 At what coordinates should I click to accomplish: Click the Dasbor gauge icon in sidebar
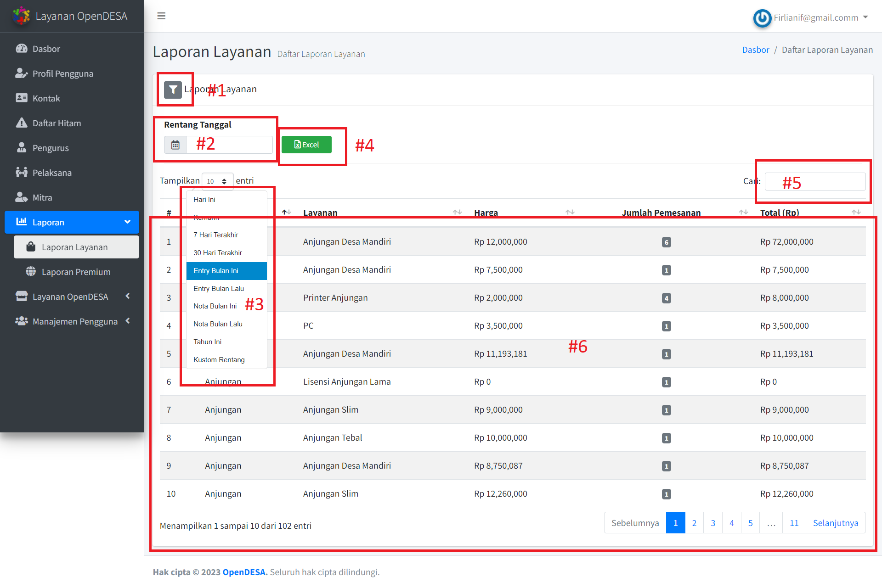click(22, 49)
